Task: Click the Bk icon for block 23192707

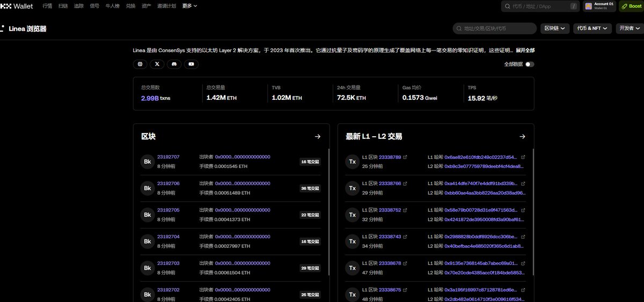Action: tap(147, 161)
